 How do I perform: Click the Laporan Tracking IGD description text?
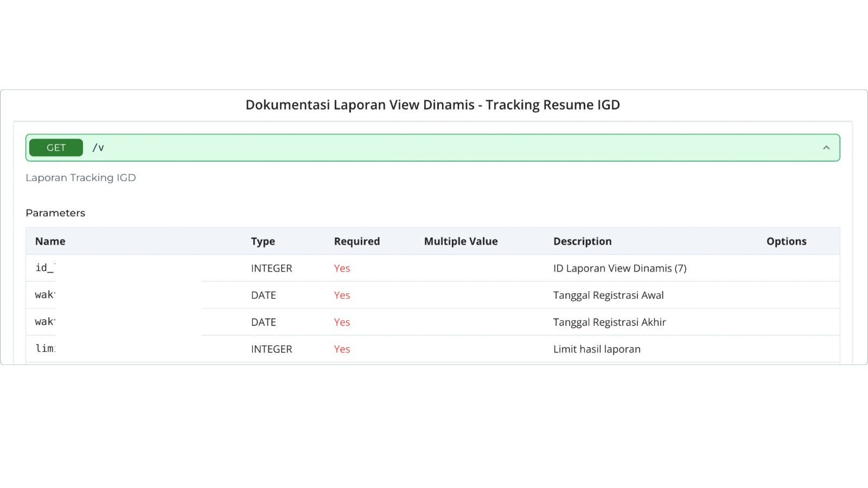81,178
